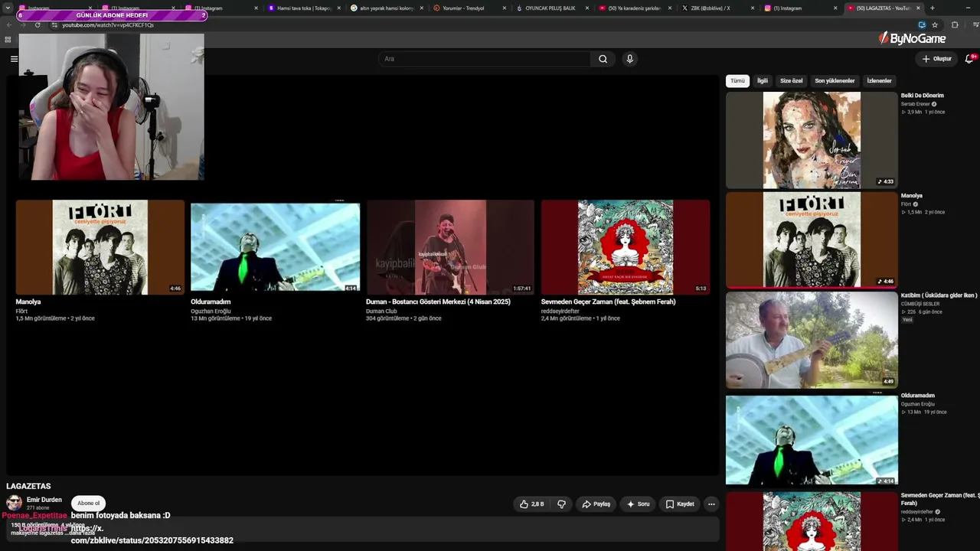Open Olduramadım sidebar video title
Viewport: 980px width, 551px height.
pos(918,396)
